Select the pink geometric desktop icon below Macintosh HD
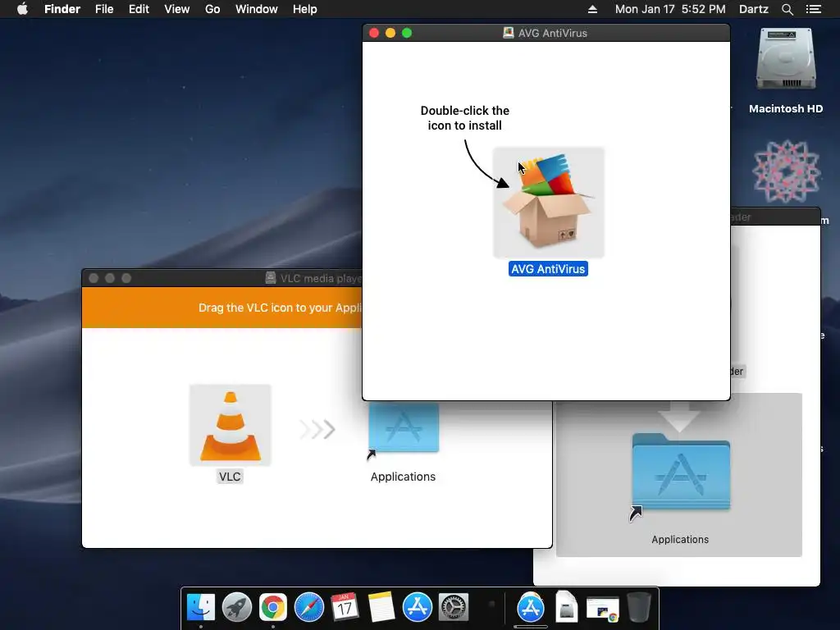Viewport: 840px width, 630px height. click(x=786, y=171)
